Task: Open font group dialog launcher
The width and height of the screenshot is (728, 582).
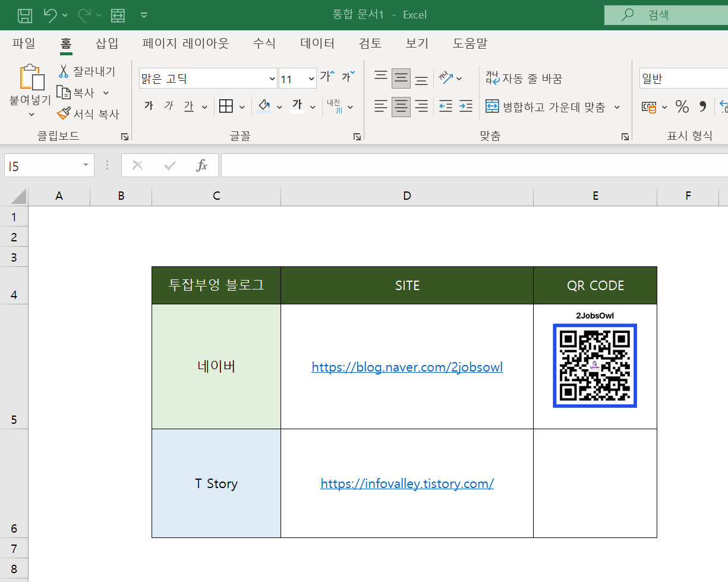Action: point(357,137)
